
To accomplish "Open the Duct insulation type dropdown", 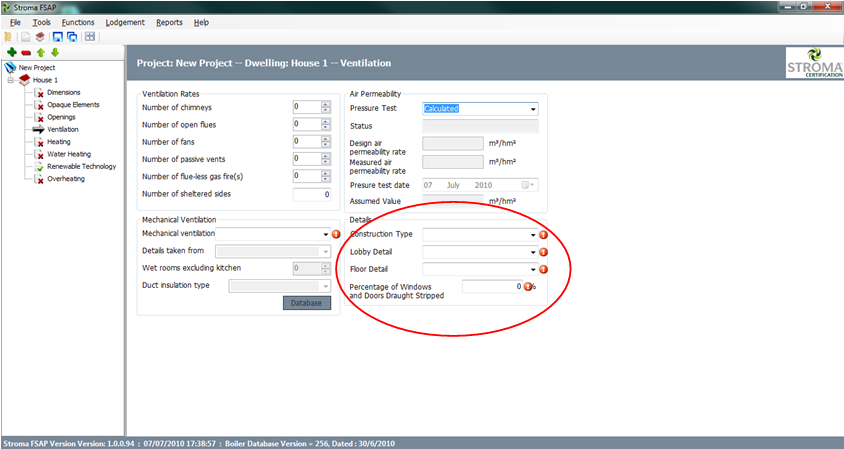I will (326, 286).
